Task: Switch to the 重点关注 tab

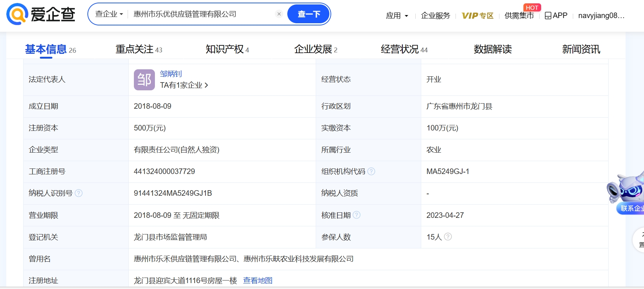Action: [x=139, y=49]
